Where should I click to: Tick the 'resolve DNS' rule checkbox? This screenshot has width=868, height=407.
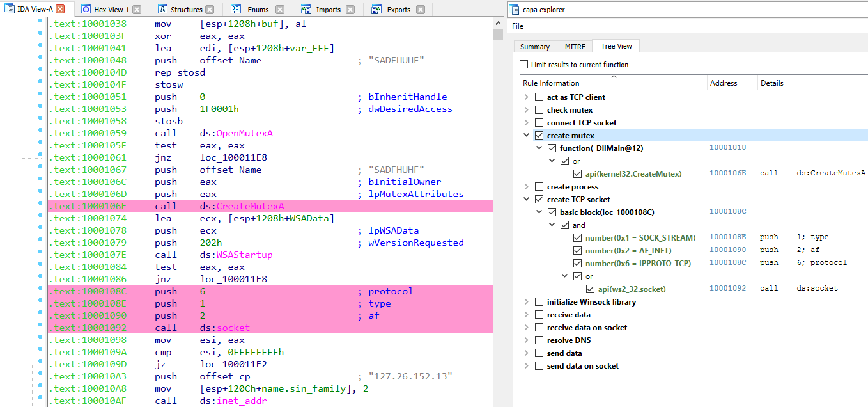click(539, 340)
